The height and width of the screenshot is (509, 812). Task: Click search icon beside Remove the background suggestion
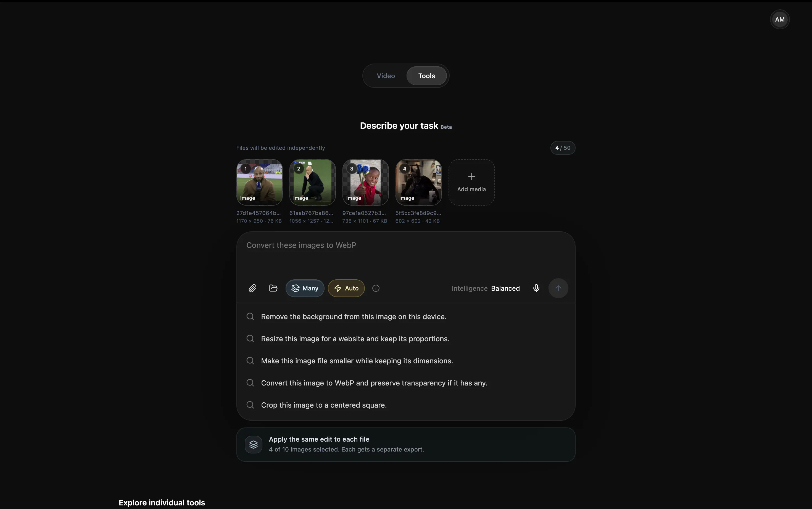(250, 316)
